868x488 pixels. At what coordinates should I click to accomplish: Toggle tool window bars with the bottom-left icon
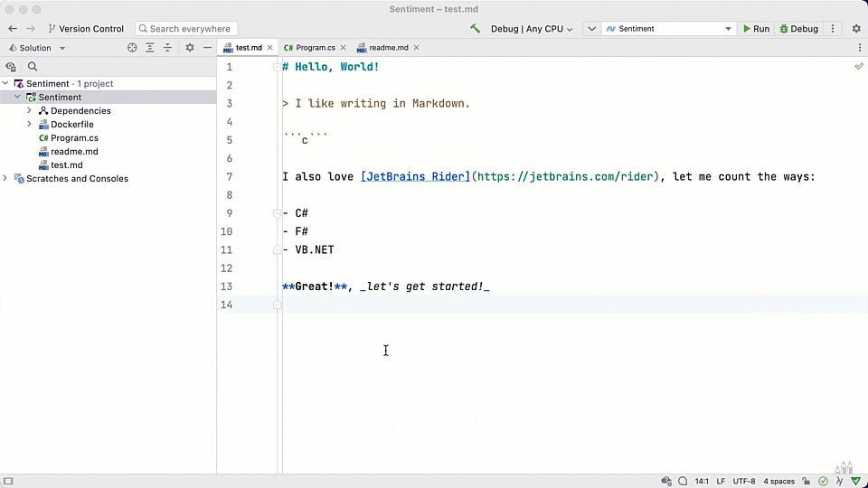tap(8, 482)
